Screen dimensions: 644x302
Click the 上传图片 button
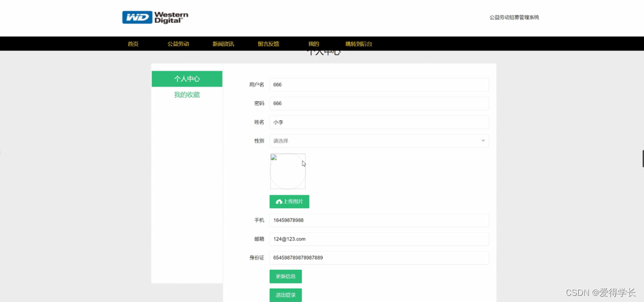(x=289, y=202)
